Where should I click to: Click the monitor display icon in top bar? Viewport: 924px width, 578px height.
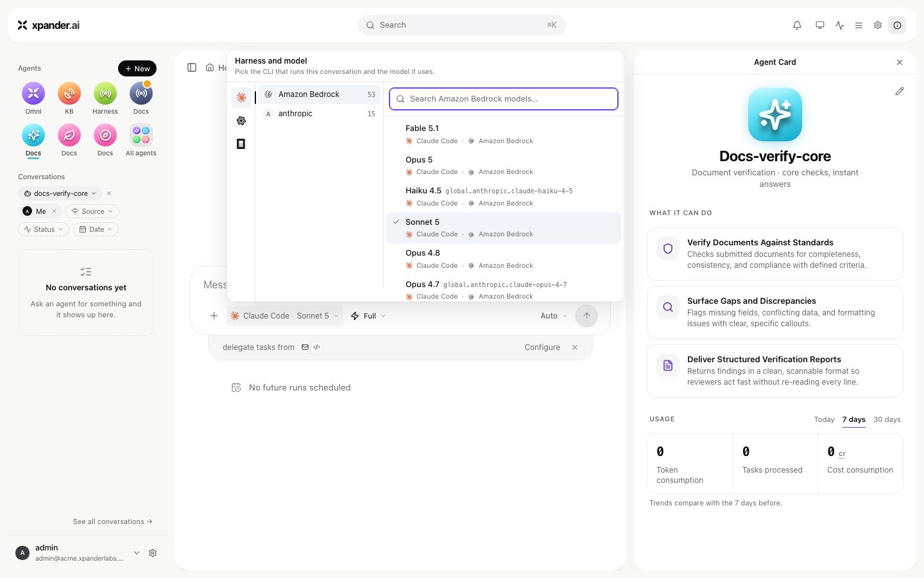pyautogui.click(x=820, y=25)
